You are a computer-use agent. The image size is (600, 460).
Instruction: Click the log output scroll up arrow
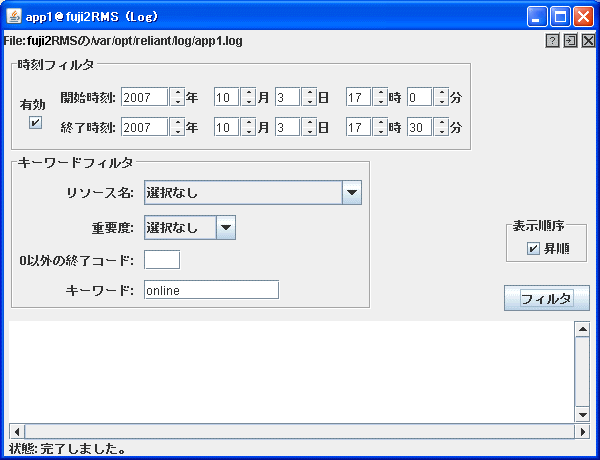582,329
